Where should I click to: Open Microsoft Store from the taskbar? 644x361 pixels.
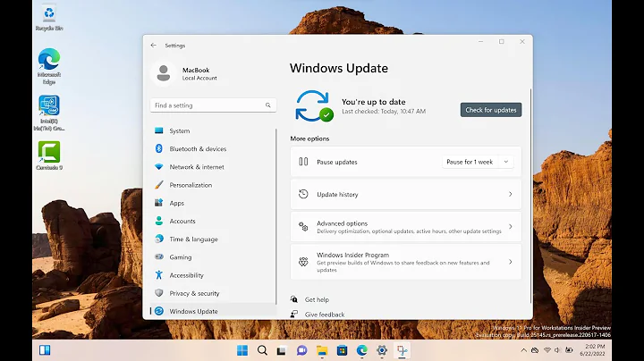[x=342, y=350]
